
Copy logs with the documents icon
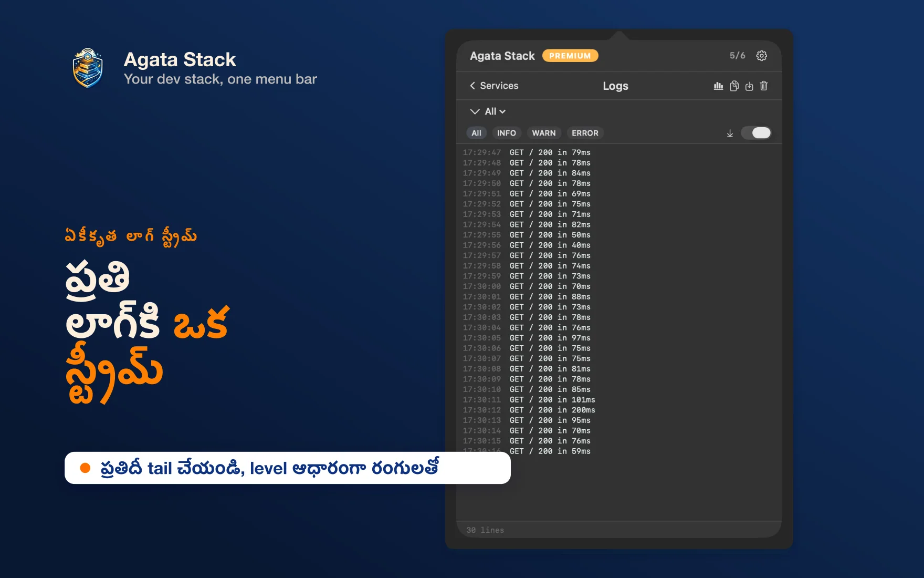click(734, 86)
